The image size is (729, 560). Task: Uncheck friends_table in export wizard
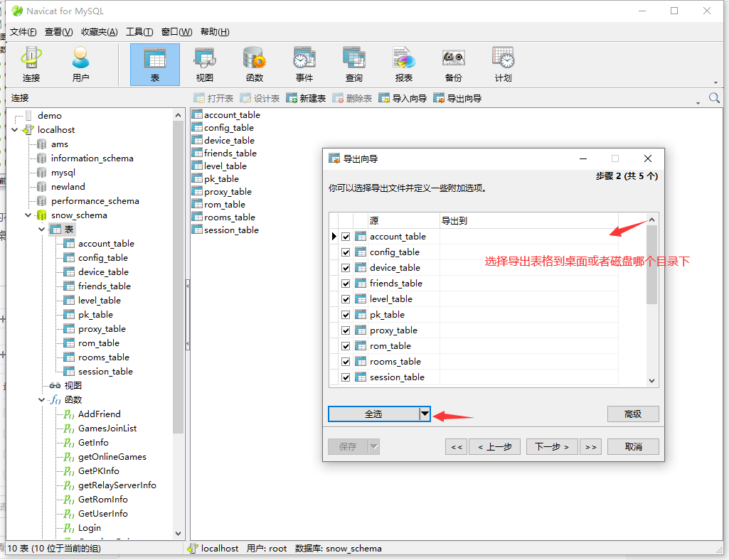[346, 284]
